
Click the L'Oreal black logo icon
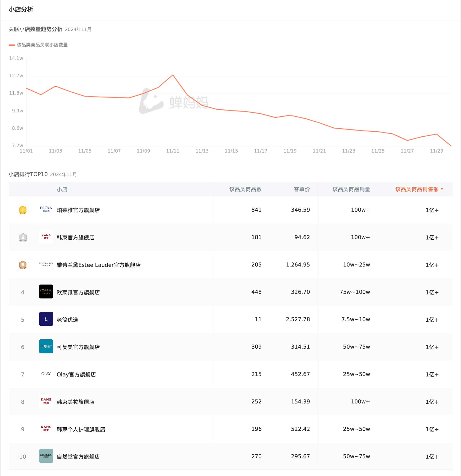coord(46,292)
